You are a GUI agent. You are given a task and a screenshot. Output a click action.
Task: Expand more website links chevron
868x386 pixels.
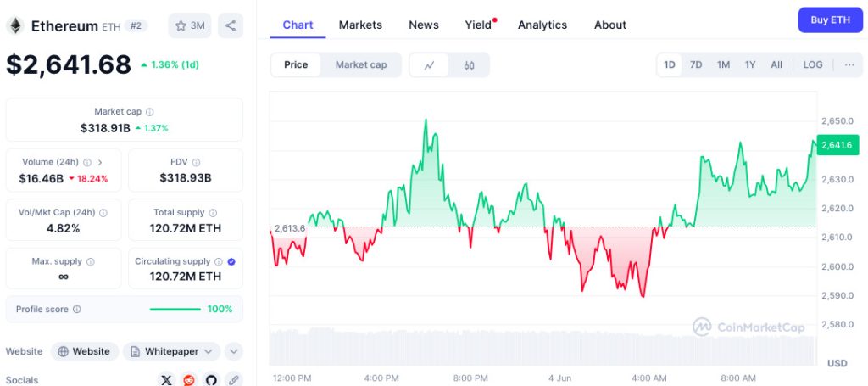click(234, 351)
